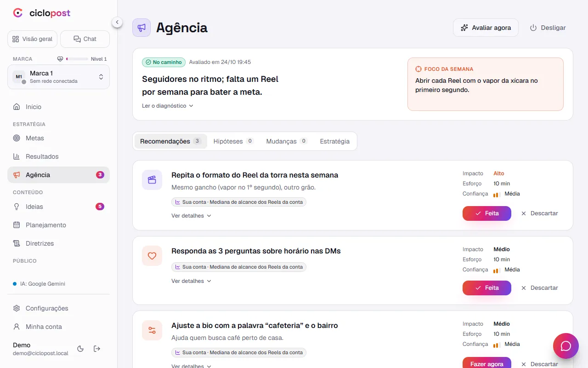Viewport: 588px width, 368px height.
Task: Click the logout icon next to Demo
Action: (x=97, y=349)
